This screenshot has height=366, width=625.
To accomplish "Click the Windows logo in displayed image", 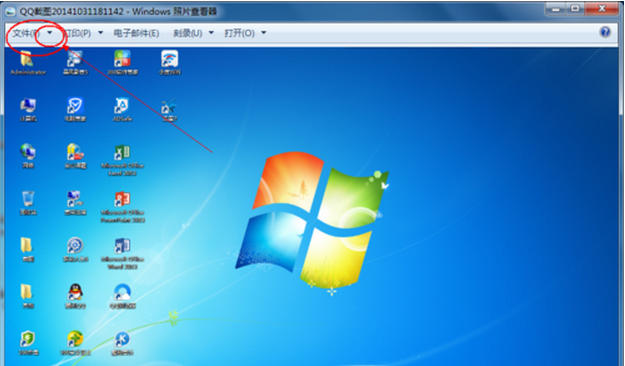I will (x=312, y=220).
